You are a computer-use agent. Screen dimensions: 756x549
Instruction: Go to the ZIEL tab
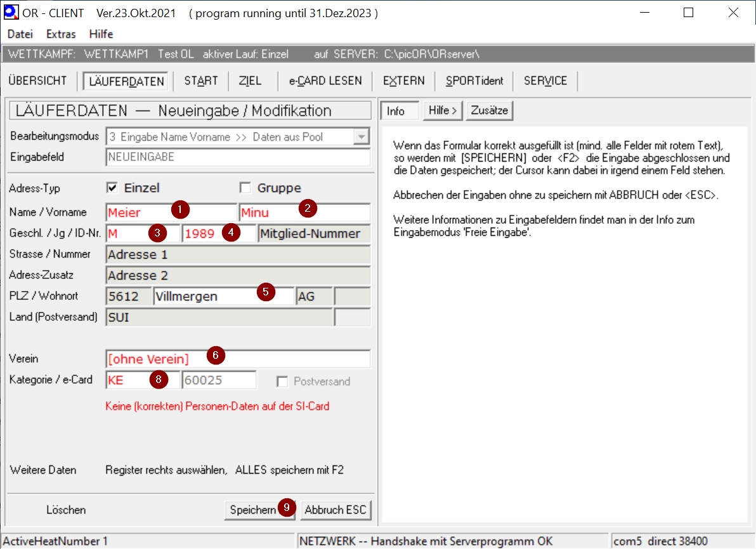[250, 81]
